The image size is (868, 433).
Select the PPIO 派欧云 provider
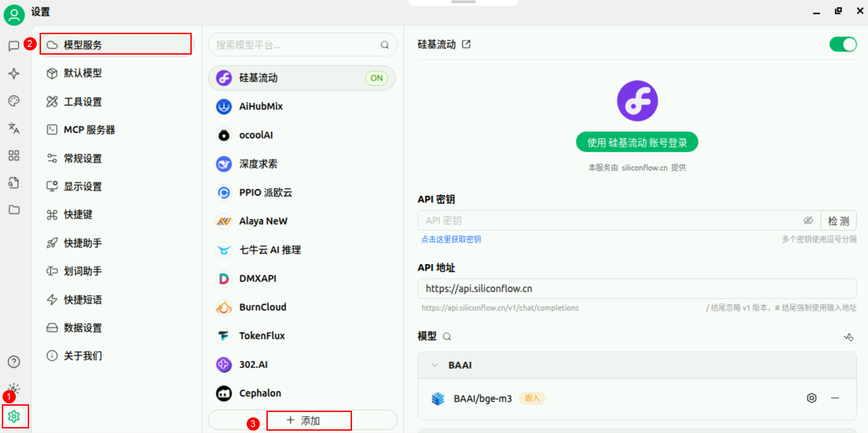coord(301,193)
